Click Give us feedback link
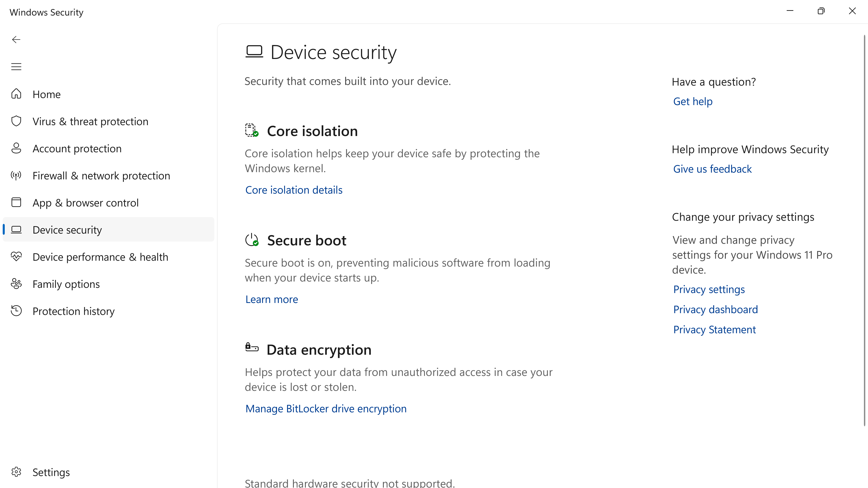 (x=712, y=169)
